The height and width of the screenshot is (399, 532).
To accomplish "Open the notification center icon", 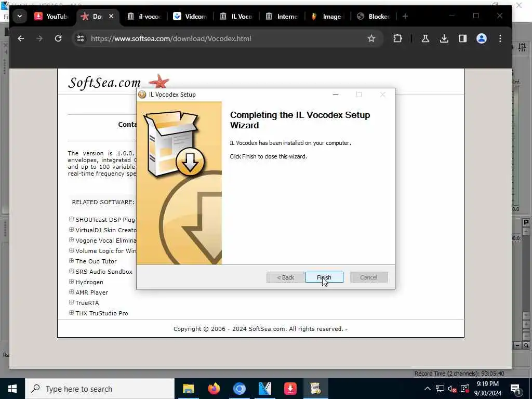I will pos(515,389).
